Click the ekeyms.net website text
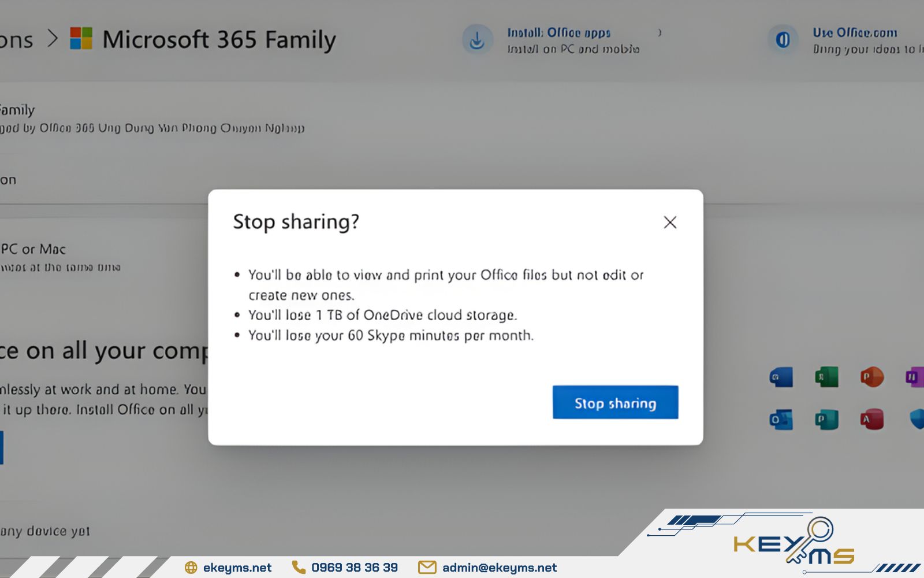 (x=237, y=568)
